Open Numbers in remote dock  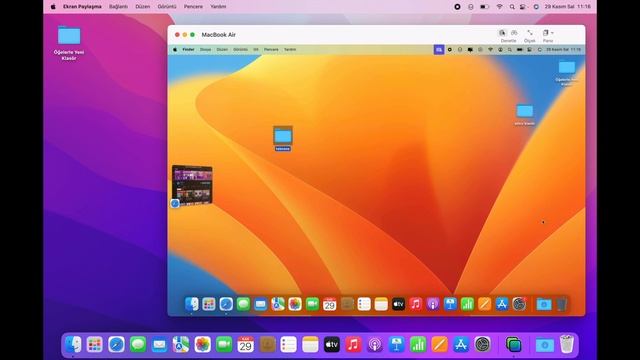click(467, 304)
